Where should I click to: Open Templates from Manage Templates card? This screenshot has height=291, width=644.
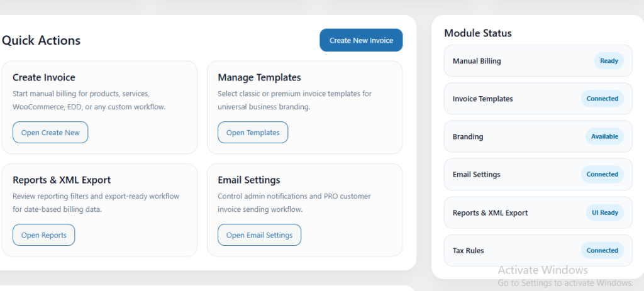point(253,132)
